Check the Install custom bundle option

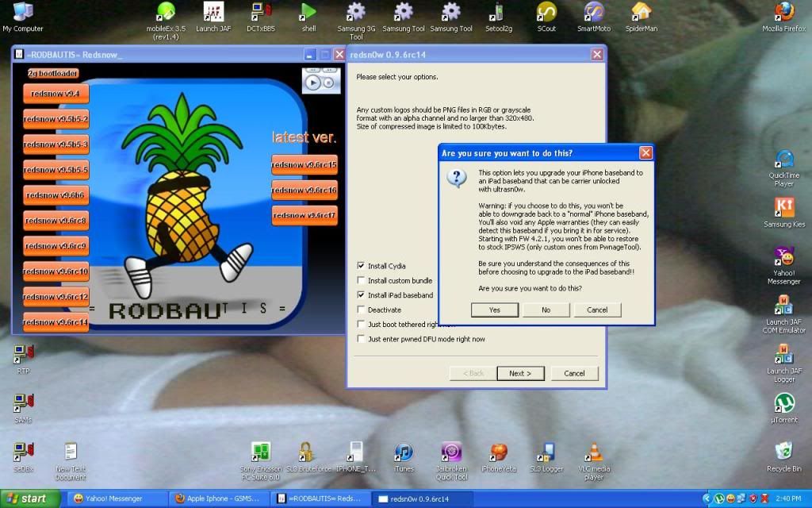pyautogui.click(x=361, y=280)
